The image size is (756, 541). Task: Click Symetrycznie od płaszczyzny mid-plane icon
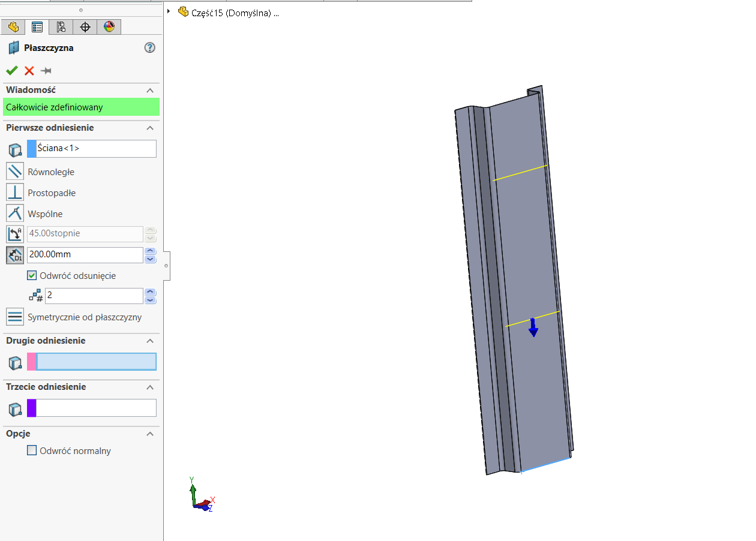[x=15, y=317]
